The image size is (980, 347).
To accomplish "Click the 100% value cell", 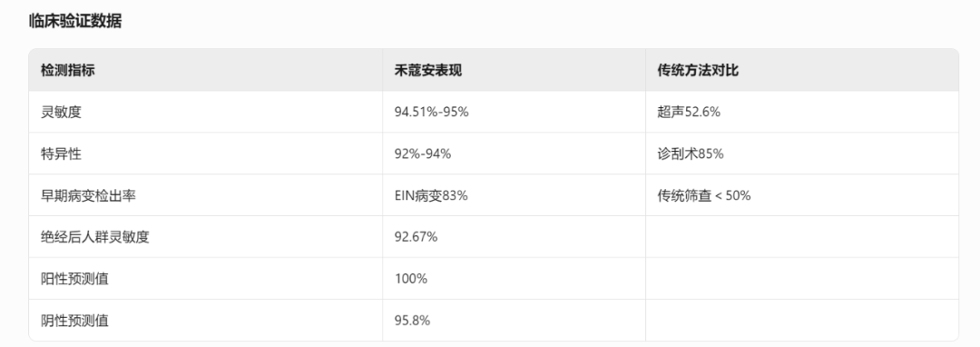I will tap(411, 279).
